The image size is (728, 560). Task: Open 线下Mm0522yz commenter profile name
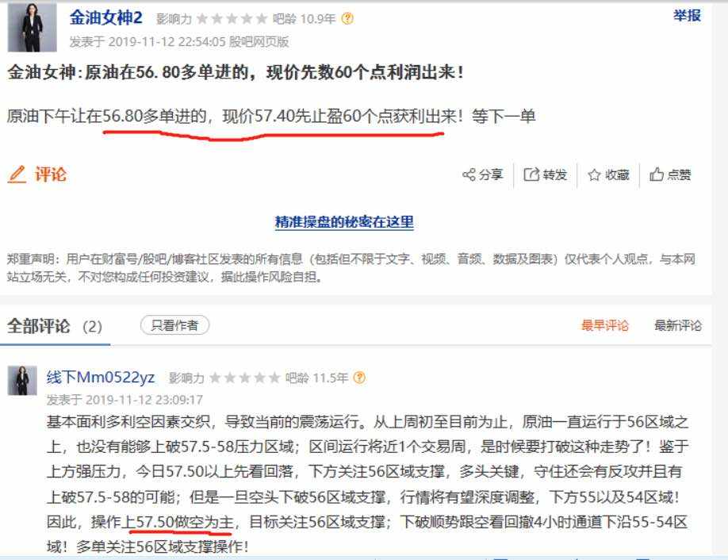101,378
